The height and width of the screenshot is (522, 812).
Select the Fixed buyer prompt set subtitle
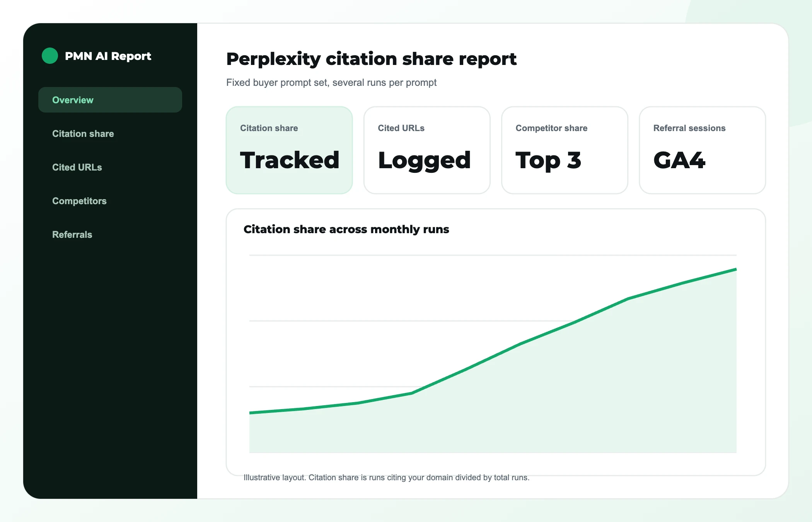[x=331, y=82]
